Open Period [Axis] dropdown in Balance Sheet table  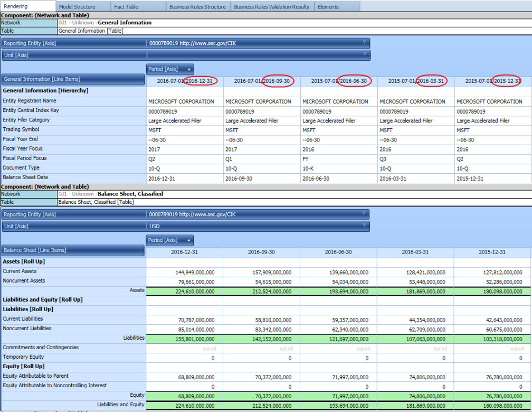pyautogui.click(x=169, y=240)
